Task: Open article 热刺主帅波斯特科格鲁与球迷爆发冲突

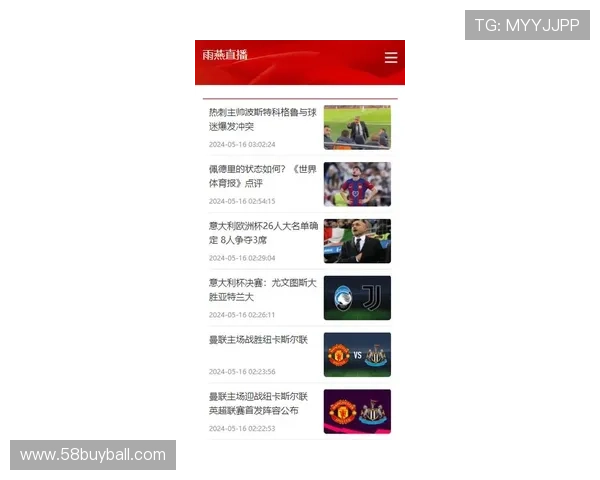Action: (262, 119)
